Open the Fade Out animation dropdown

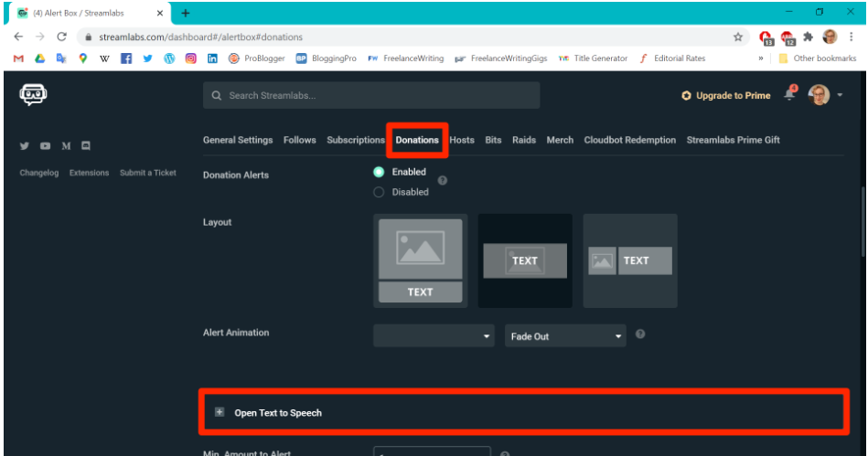tap(565, 336)
